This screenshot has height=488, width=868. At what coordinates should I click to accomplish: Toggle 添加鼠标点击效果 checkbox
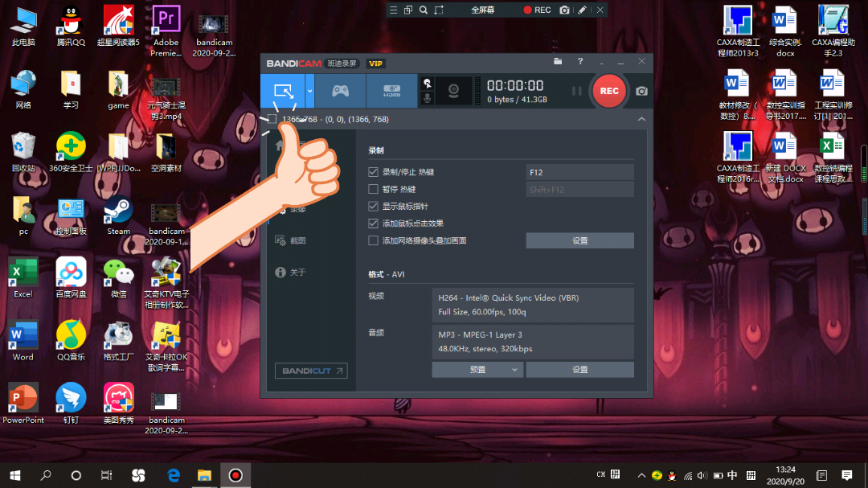click(x=373, y=223)
